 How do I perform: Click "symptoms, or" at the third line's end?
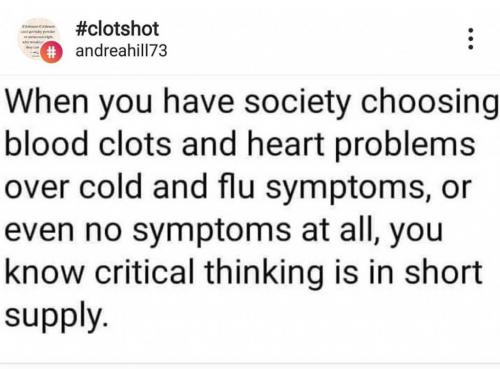[369, 189]
